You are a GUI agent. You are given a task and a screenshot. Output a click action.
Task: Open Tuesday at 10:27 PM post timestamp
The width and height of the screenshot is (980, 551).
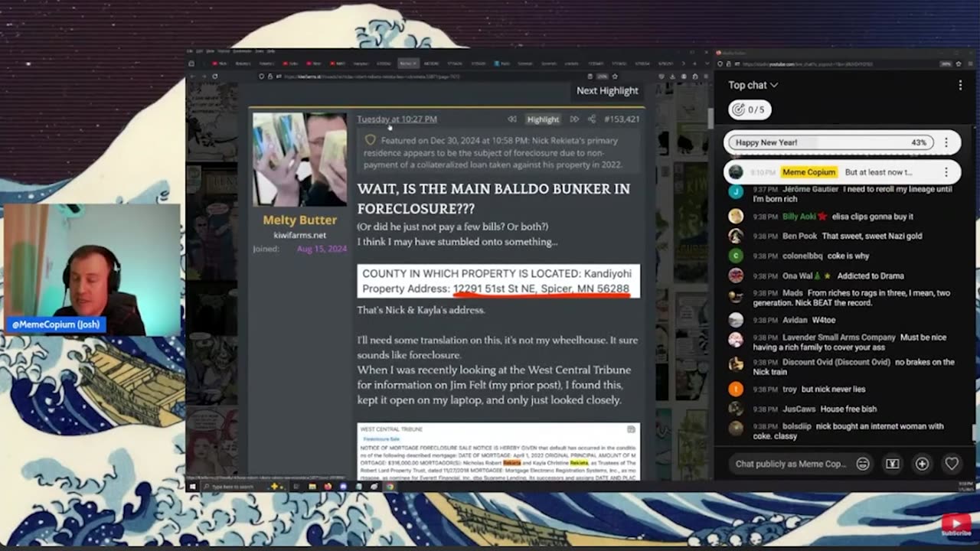pyautogui.click(x=397, y=119)
